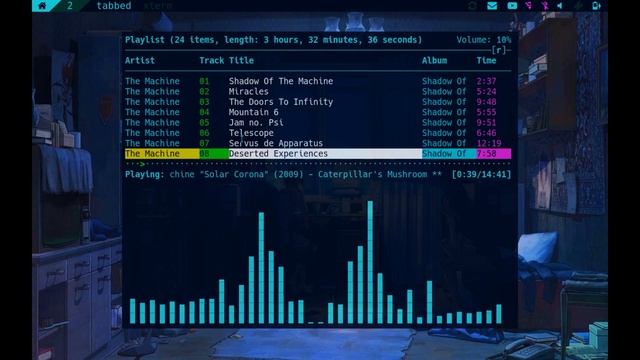Click the 9:48 track duration
The height and width of the screenshot is (360, 640).
point(486,102)
